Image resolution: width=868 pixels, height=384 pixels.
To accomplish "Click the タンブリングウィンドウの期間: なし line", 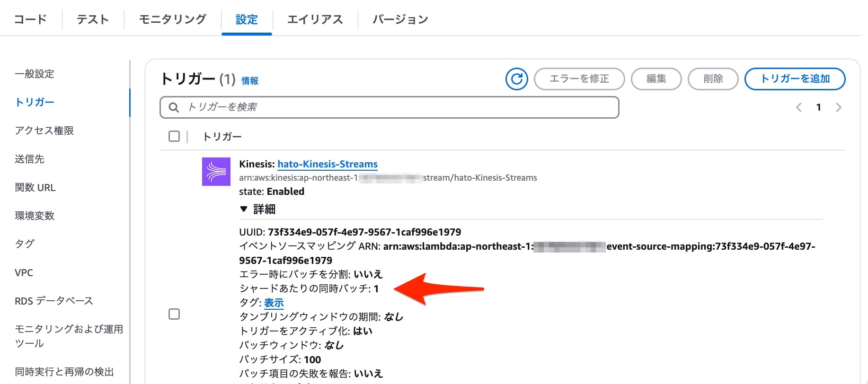I will coord(321,317).
